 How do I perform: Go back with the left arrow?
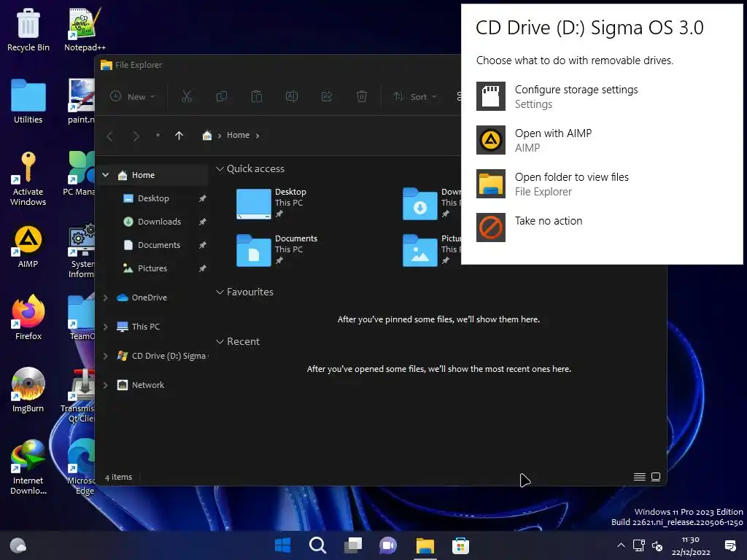(109, 136)
